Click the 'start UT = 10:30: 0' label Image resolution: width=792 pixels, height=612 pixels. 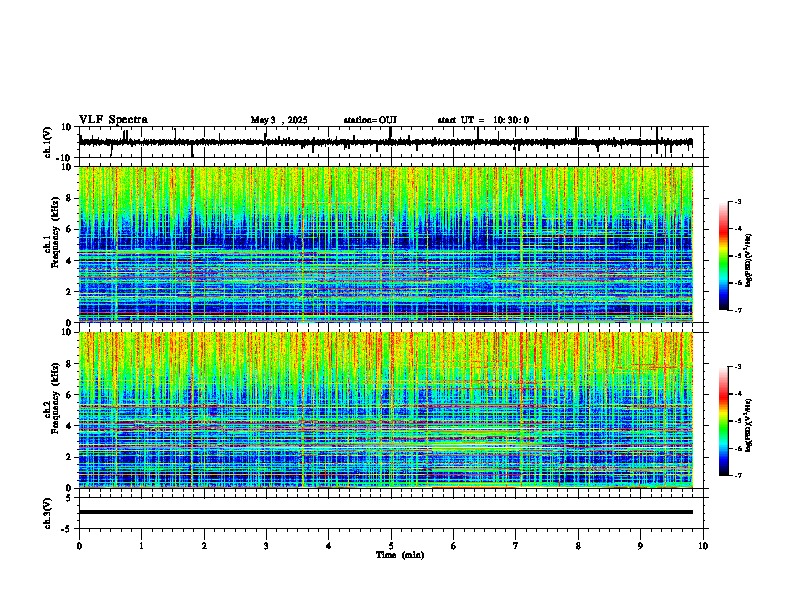click(483, 120)
